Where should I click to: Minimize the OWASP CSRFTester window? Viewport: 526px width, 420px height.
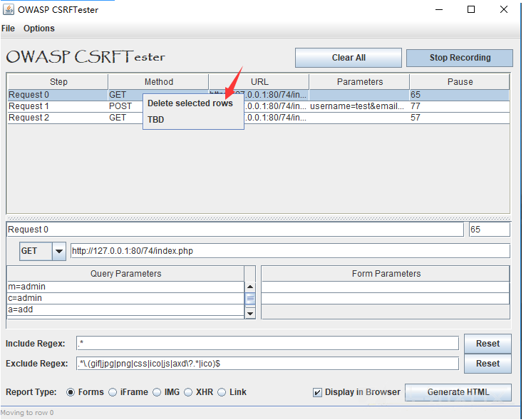point(439,10)
